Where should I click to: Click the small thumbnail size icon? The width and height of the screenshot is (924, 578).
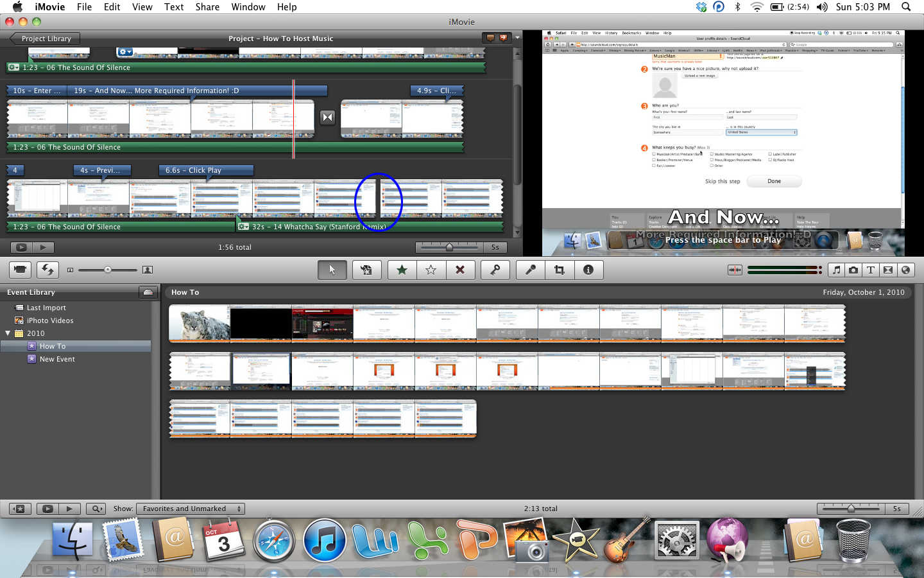tap(70, 270)
